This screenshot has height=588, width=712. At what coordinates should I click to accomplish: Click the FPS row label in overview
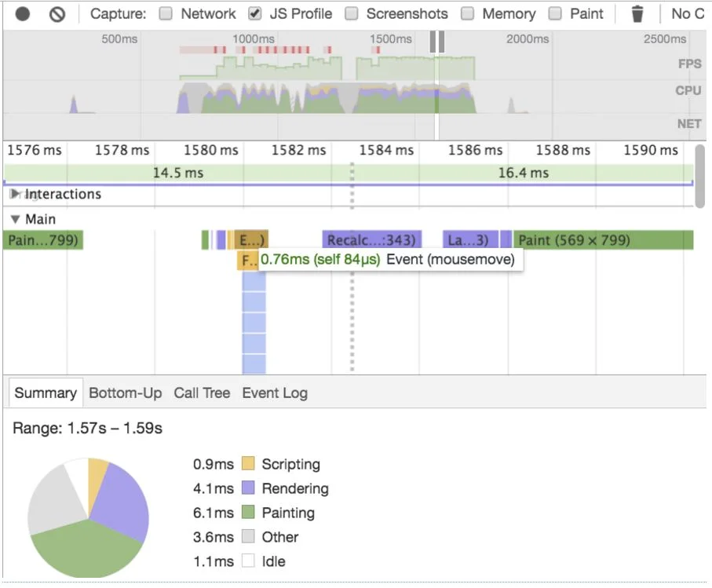point(690,64)
